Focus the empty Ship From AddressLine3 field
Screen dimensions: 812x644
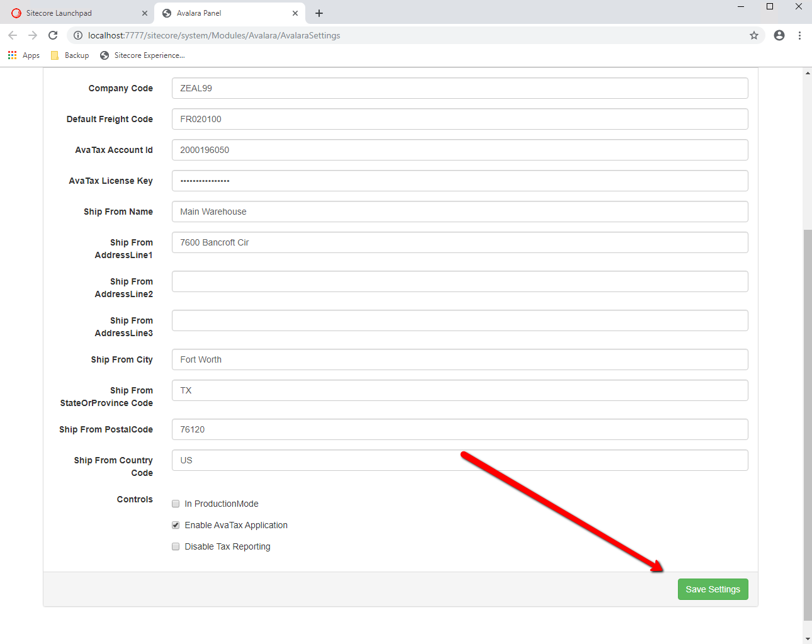click(x=460, y=320)
